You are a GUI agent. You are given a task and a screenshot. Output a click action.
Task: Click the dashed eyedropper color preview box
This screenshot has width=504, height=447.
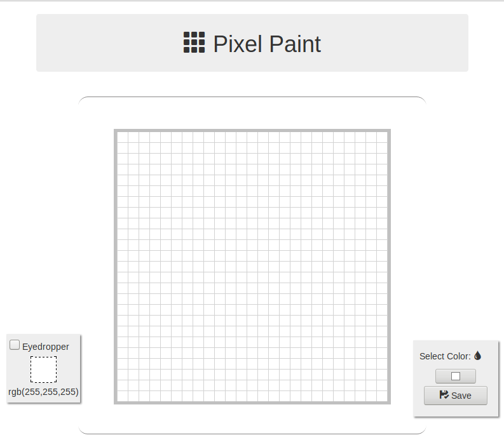(x=43, y=370)
